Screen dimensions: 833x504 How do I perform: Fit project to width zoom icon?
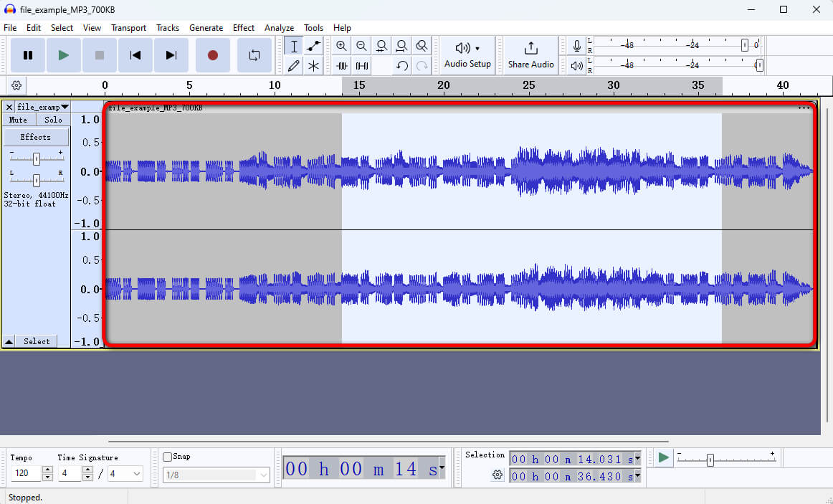(x=401, y=46)
